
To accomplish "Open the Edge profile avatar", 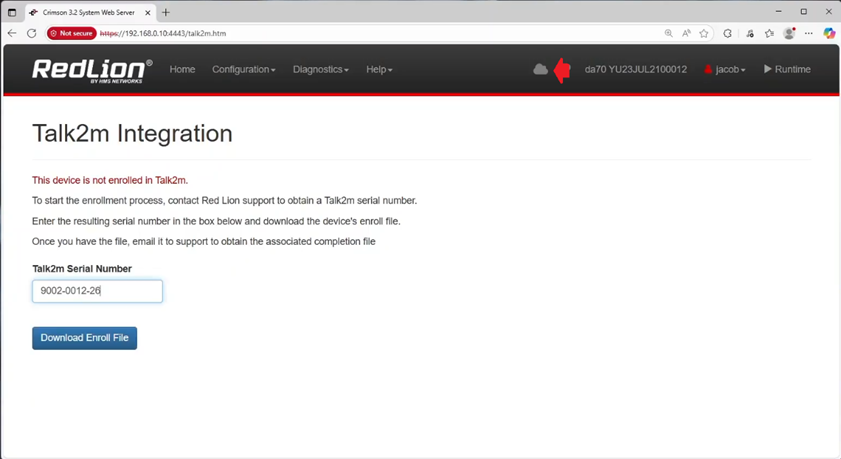I will click(x=789, y=33).
